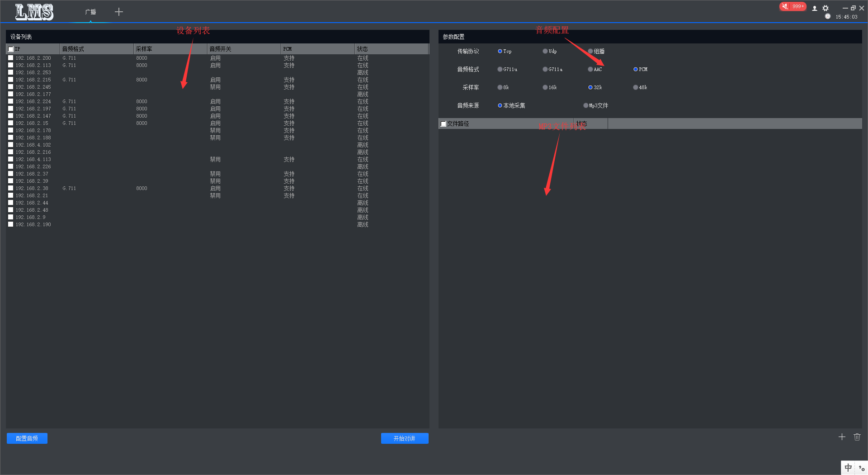Switch IME Chinese input mode icon
The width and height of the screenshot is (868, 475).
848,468
